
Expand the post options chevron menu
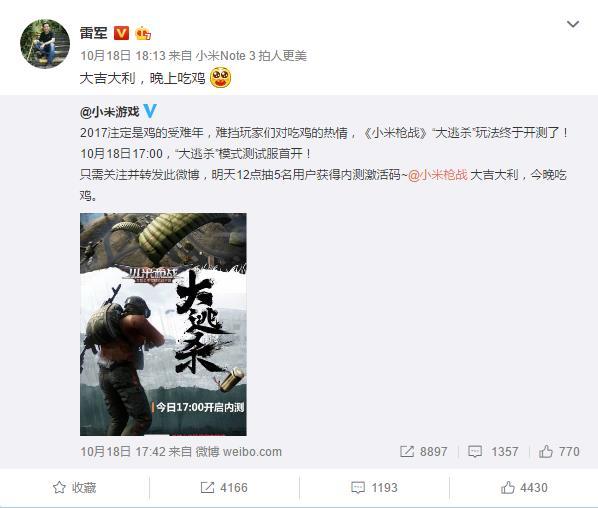click(x=573, y=24)
